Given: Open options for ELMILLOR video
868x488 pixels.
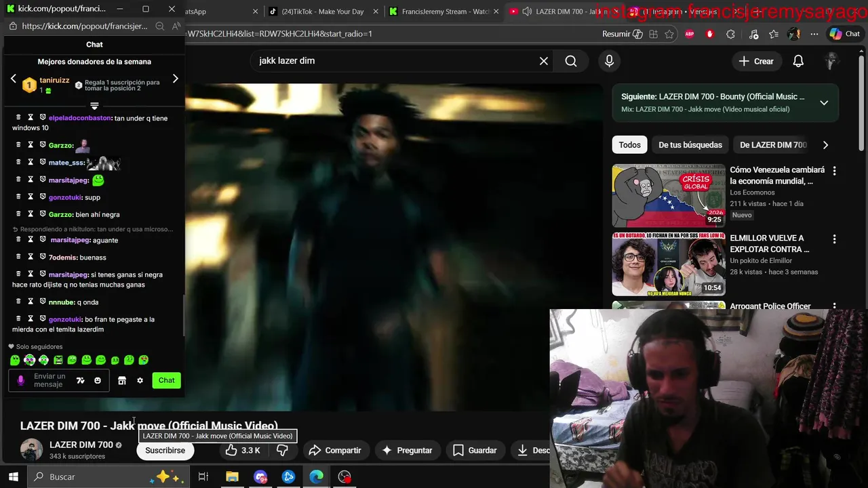Looking at the screenshot, I should coord(834,239).
